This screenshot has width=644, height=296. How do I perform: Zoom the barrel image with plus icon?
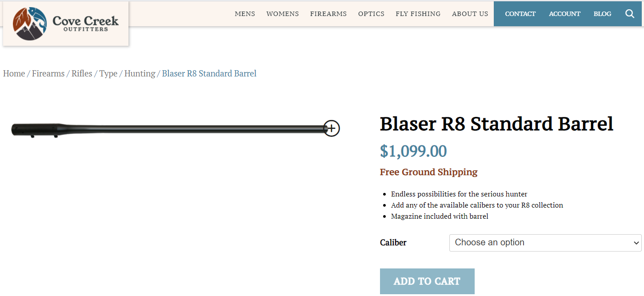332,128
